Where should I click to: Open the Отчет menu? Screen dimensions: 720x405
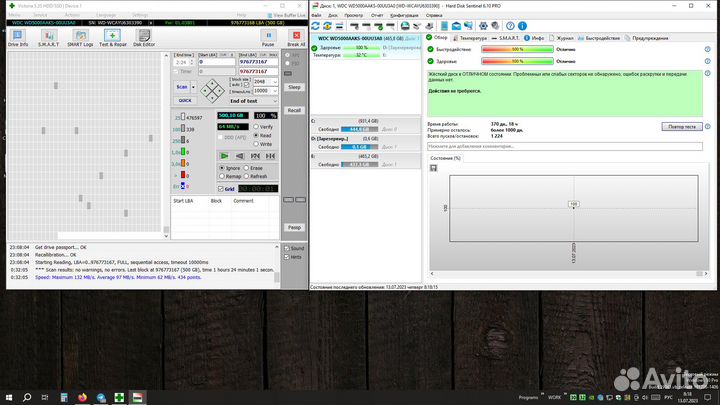point(377,15)
